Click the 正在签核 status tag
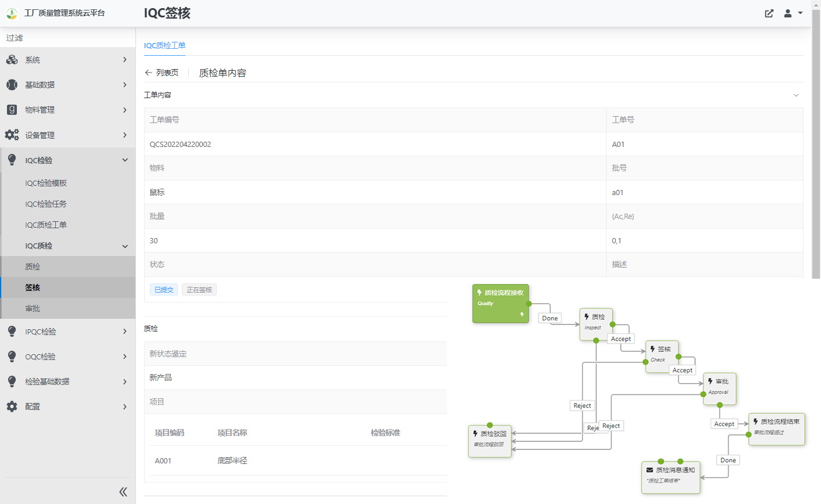The width and height of the screenshot is (821, 504). (x=199, y=290)
